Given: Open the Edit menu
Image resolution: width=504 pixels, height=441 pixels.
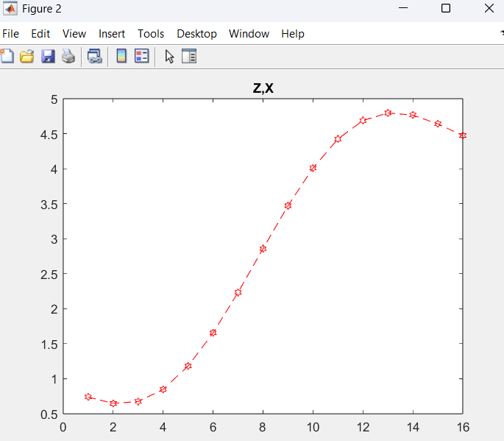Looking at the screenshot, I should point(40,34).
